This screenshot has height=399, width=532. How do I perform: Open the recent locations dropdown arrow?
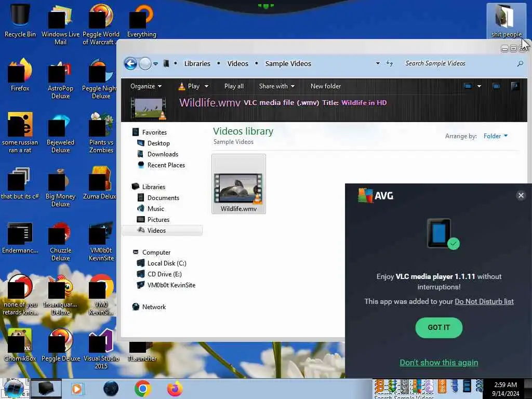click(155, 63)
